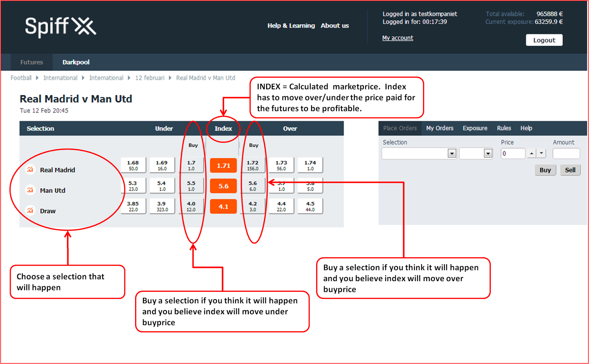Click the Sell button in order panel
The height and width of the screenshot is (364, 589).
[x=570, y=170]
